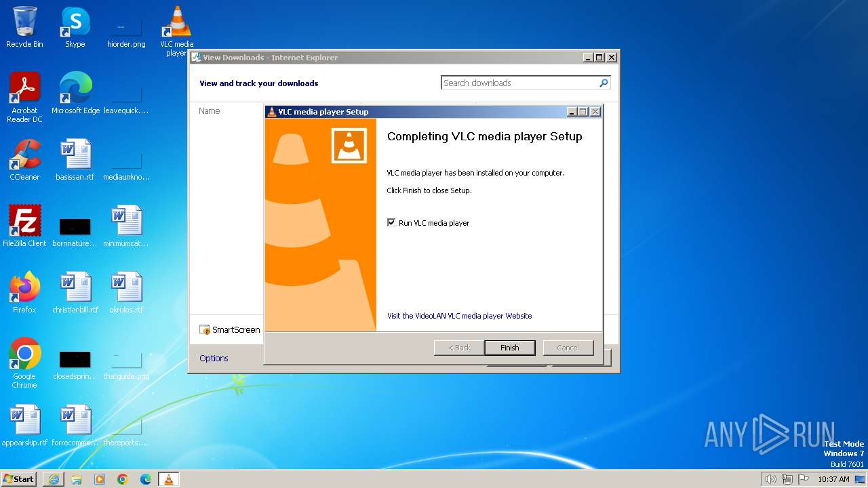Image resolution: width=868 pixels, height=488 pixels.
Task: Maximize the View Downloads window
Action: [599, 58]
